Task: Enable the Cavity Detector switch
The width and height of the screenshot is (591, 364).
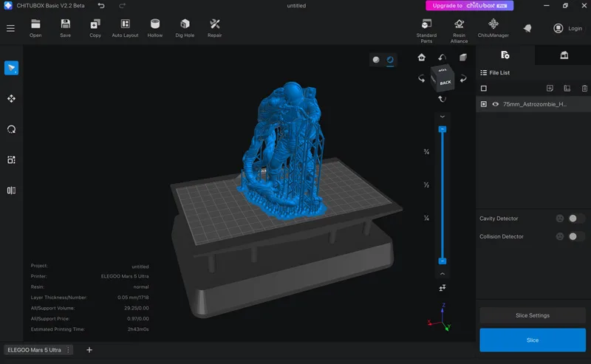Action: click(x=577, y=218)
